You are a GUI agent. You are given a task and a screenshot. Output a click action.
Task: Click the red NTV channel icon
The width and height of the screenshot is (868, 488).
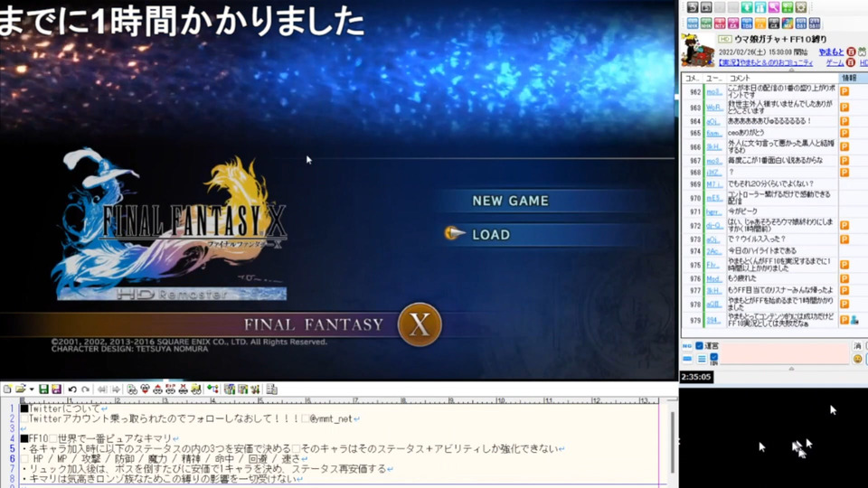pyautogui.click(x=720, y=23)
